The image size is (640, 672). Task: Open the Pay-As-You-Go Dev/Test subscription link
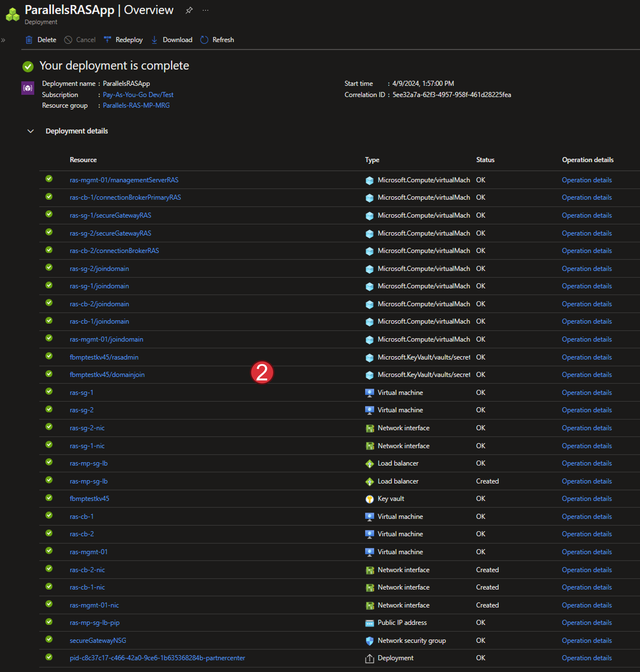pyautogui.click(x=138, y=95)
